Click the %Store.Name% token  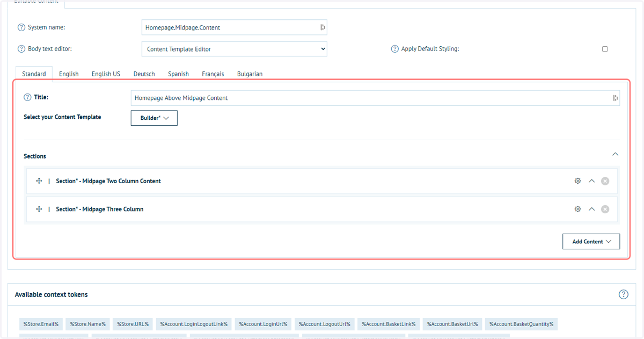tap(88, 324)
